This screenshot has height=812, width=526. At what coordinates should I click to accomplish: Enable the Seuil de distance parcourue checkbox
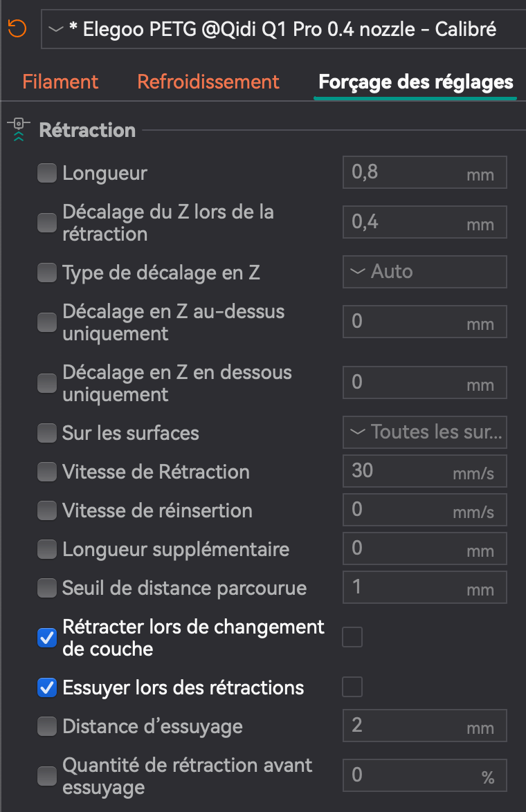47,588
